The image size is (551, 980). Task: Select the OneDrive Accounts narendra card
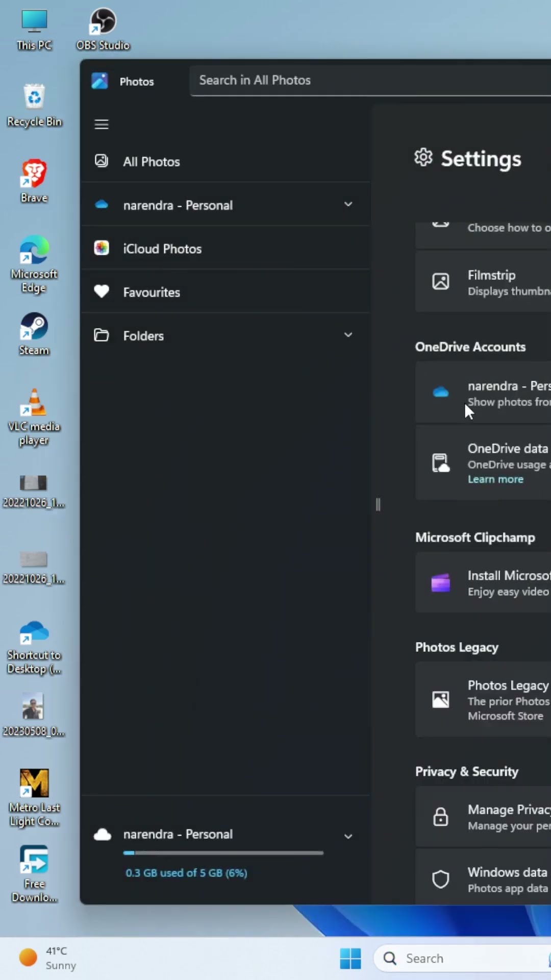click(x=483, y=393)
